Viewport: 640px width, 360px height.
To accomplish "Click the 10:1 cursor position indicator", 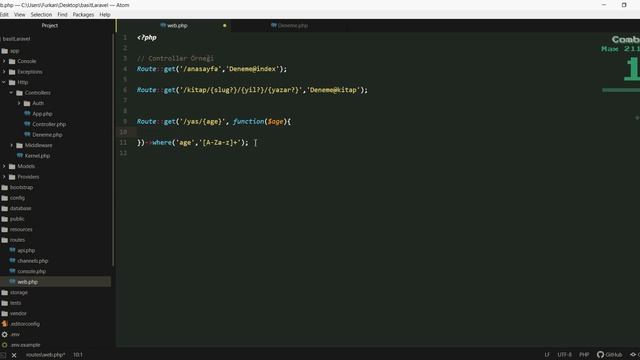I will [x=78, y=355].
